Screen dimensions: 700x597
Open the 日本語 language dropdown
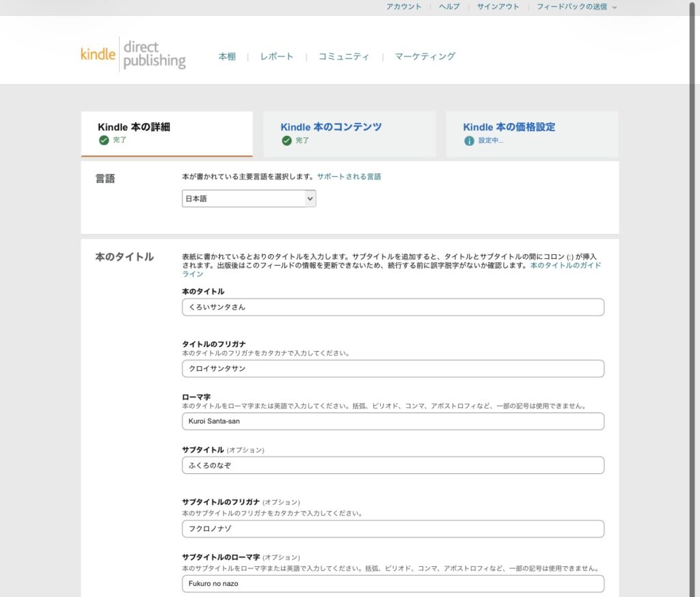(249, 199)
